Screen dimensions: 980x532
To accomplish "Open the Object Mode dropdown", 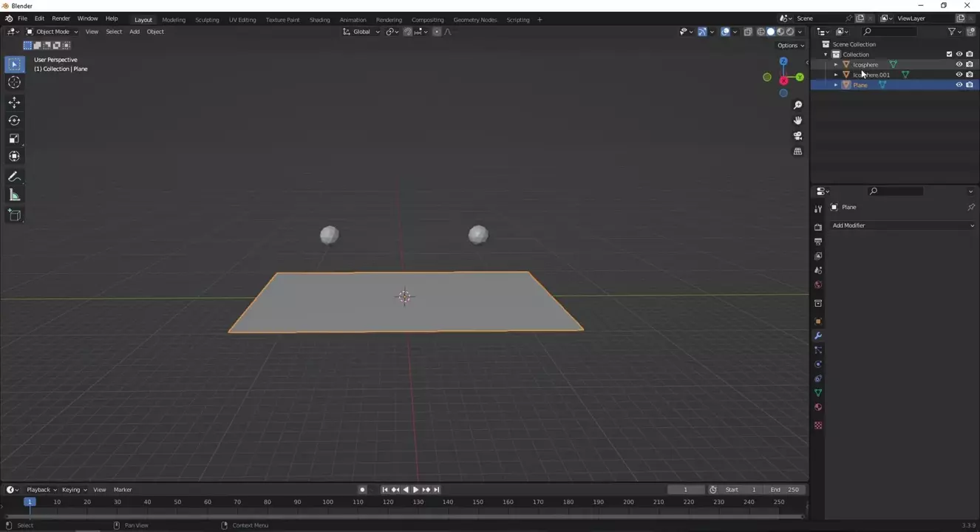I will pyautogui.click(x=52, y=32).
